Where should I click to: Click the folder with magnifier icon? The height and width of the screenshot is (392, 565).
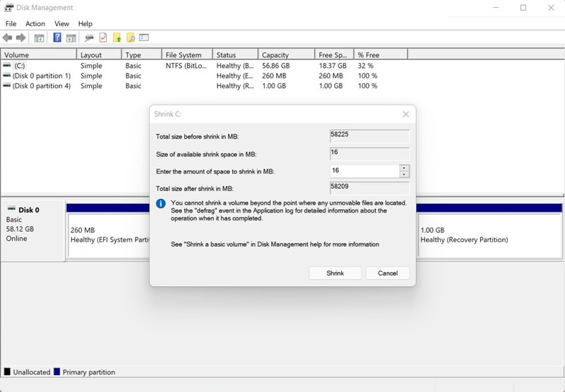(131, 37)
